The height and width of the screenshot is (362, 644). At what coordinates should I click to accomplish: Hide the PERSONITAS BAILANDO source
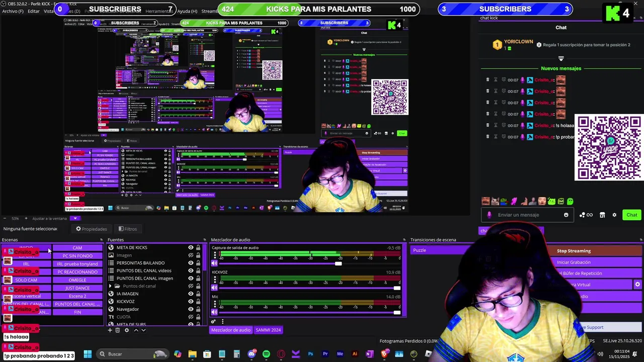(191, 263)
